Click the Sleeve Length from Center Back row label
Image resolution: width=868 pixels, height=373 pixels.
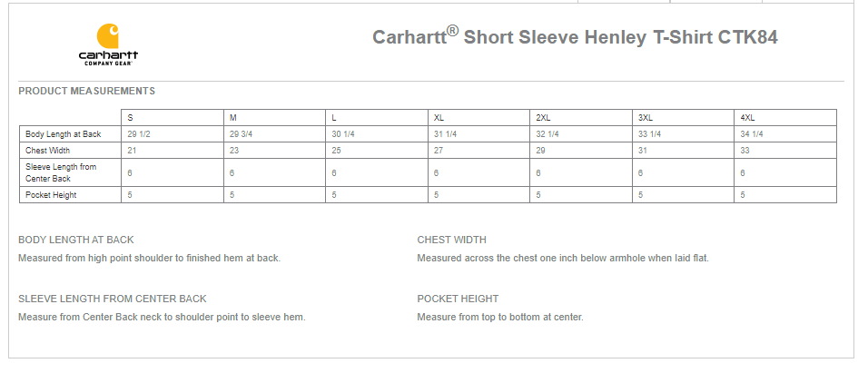point(61,172)
